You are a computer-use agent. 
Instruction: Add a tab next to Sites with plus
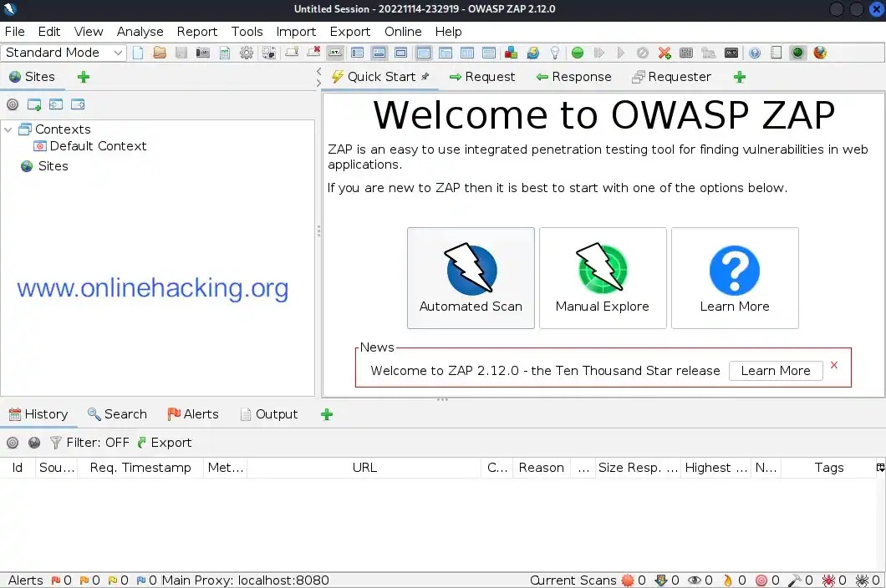tap(84, 77)
